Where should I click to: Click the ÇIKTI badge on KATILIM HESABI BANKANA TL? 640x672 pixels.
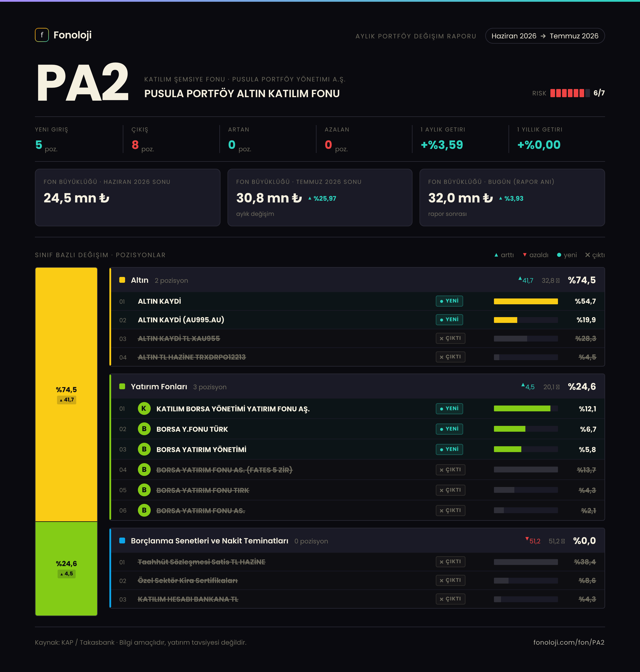click(450, 599)
